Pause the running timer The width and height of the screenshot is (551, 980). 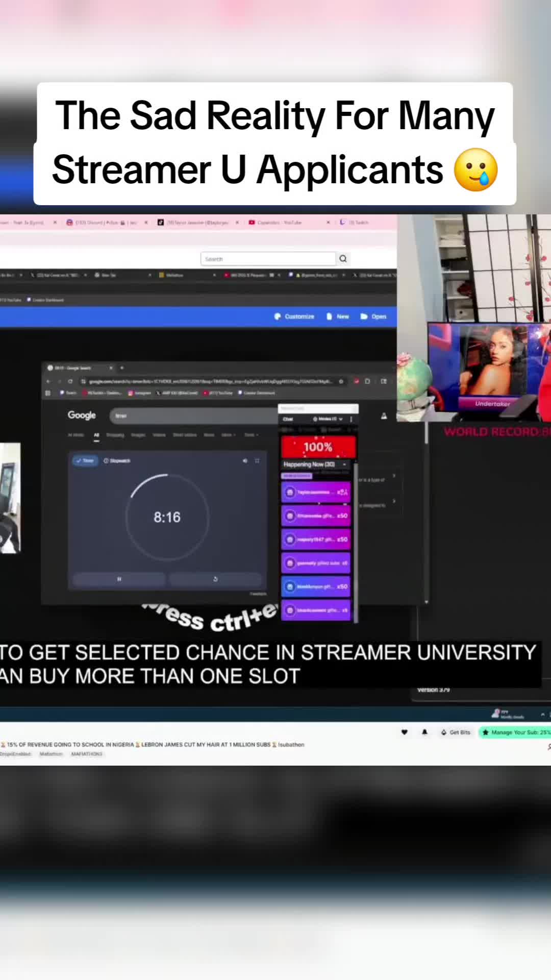[119, 579]
